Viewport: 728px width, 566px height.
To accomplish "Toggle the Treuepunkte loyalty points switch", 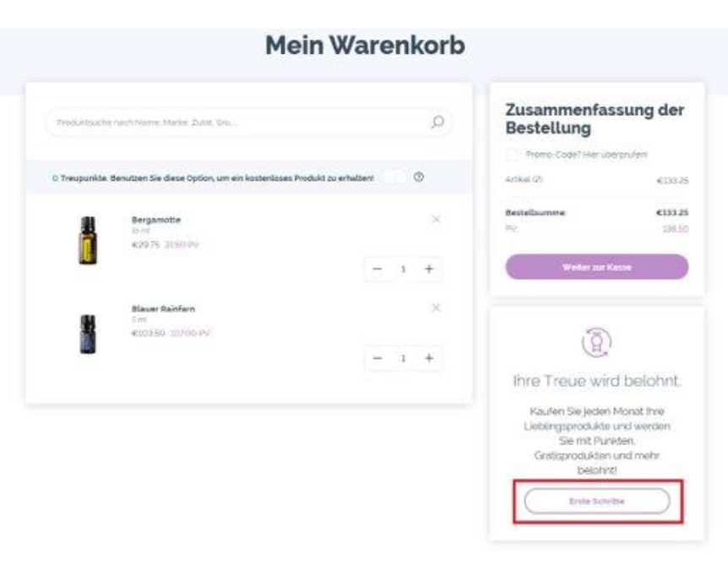I will coord(393,177).
